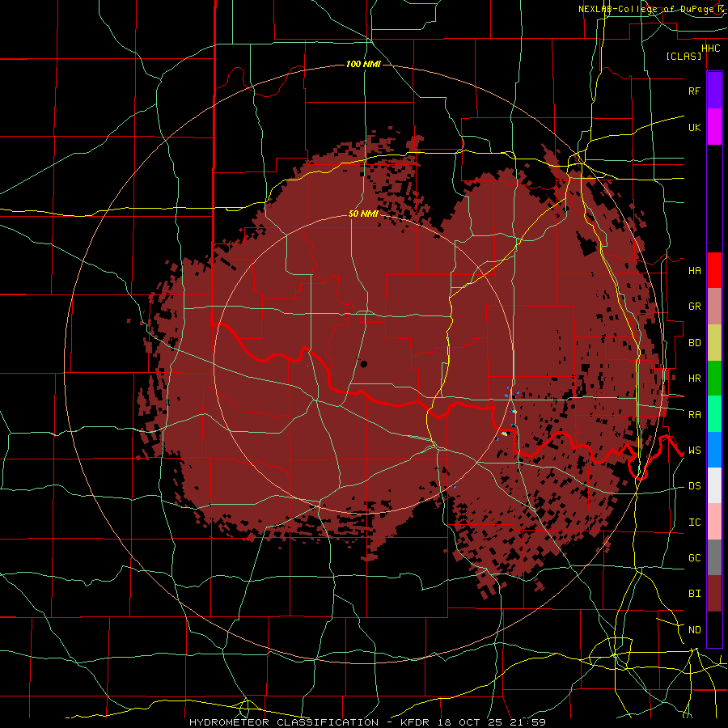Click the GR pink legend swatch
The height and width of the screenshot is (728, 728).
coord(714,307)
